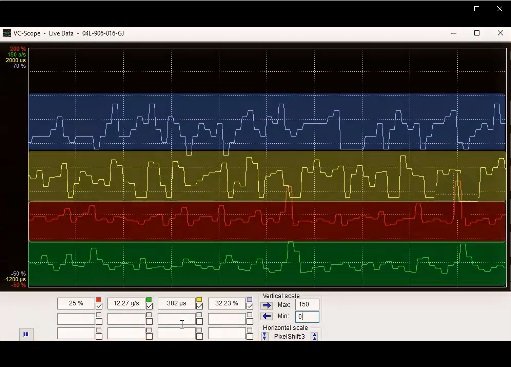Click the vertical scale Min field
511x367 pixels.
[307, 316]
